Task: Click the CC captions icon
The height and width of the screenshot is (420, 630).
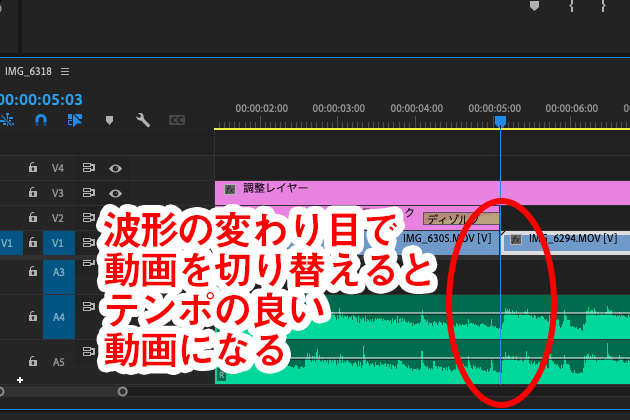Action: click(x=177, y=120)
